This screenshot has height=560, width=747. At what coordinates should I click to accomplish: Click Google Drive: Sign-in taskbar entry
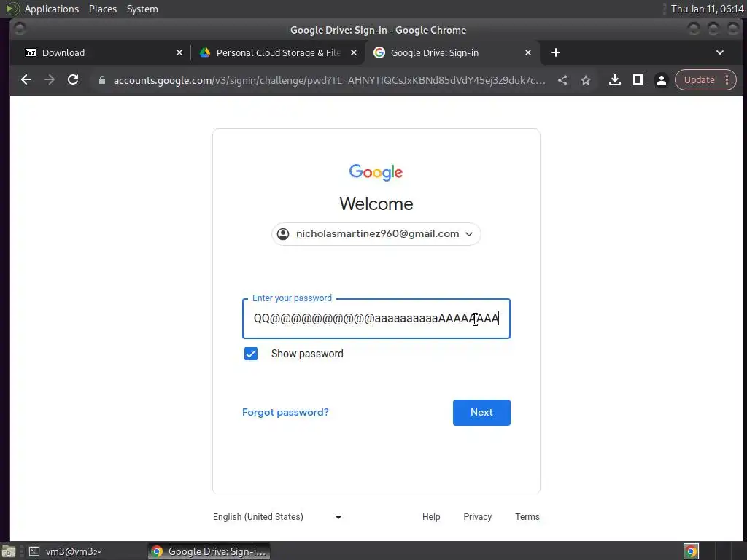tap(209, 551)
